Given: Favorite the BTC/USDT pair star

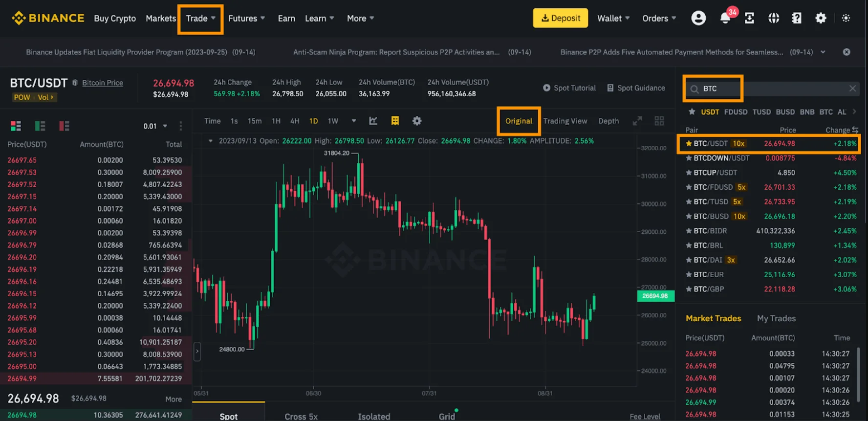Looking at the screenshot, I should (x=689, y=144).
